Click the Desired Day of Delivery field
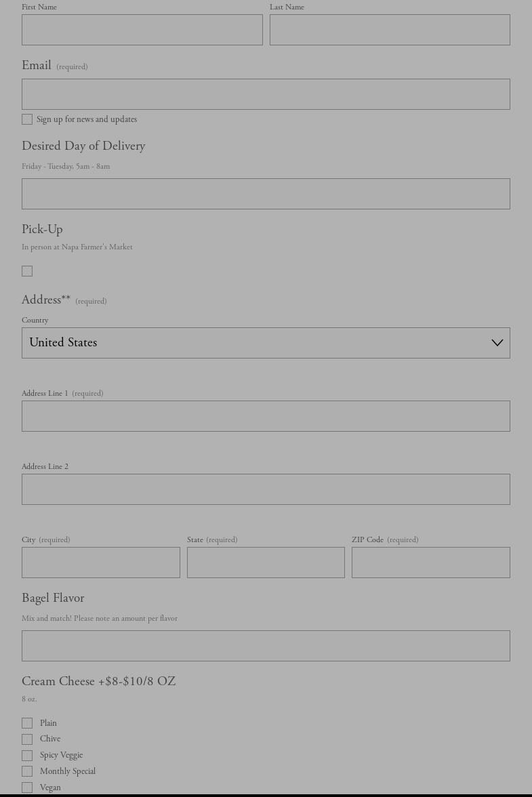This screenshot has height=797, width=532. click(x=266, y=194)
